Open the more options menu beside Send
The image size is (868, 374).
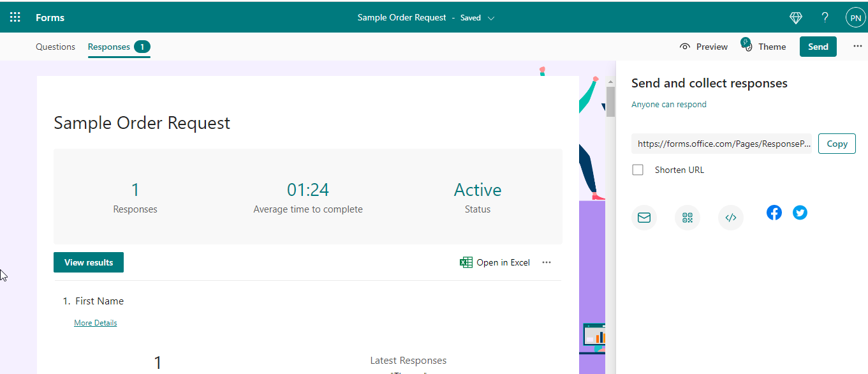coord(858,46)
